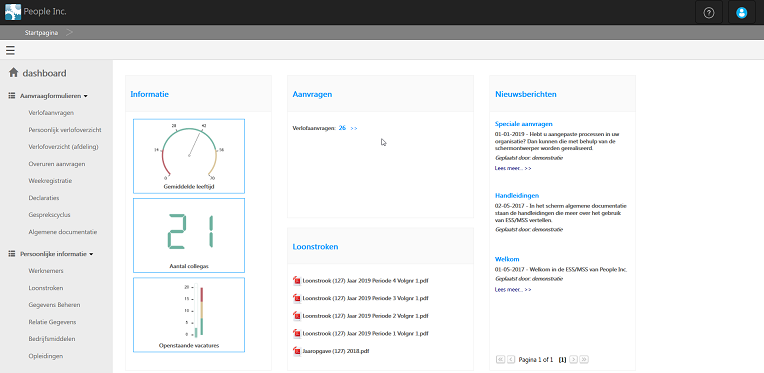
Task: Click the Aanvraagformulieren list icon
Action: pos(12,96)
